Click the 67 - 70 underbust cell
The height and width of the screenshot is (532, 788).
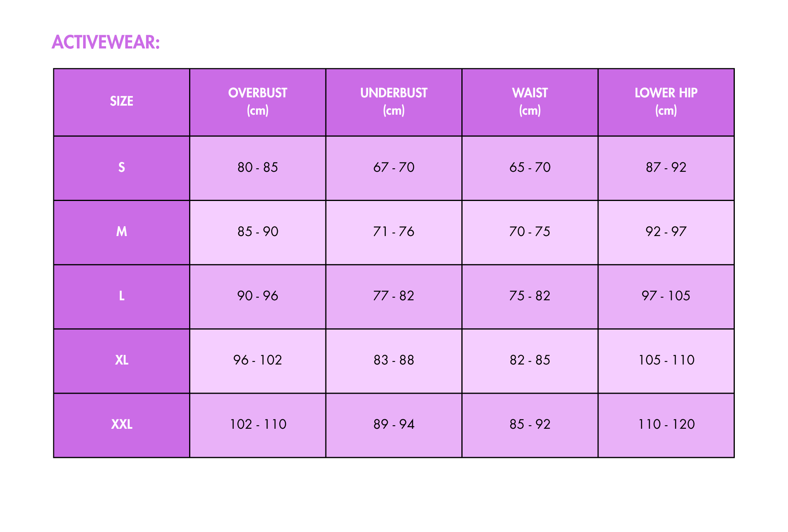pos(394,167)
